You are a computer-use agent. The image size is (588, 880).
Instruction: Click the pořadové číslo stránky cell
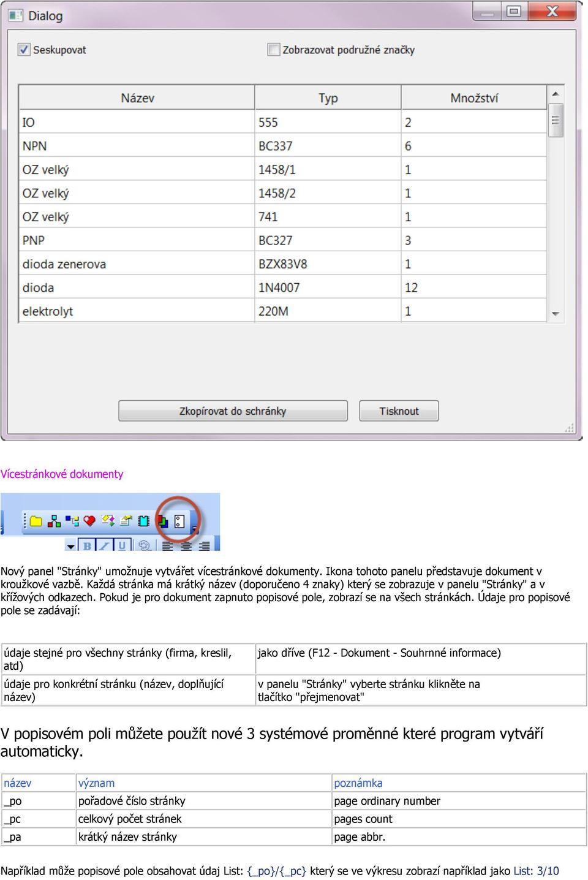point(204,801)
